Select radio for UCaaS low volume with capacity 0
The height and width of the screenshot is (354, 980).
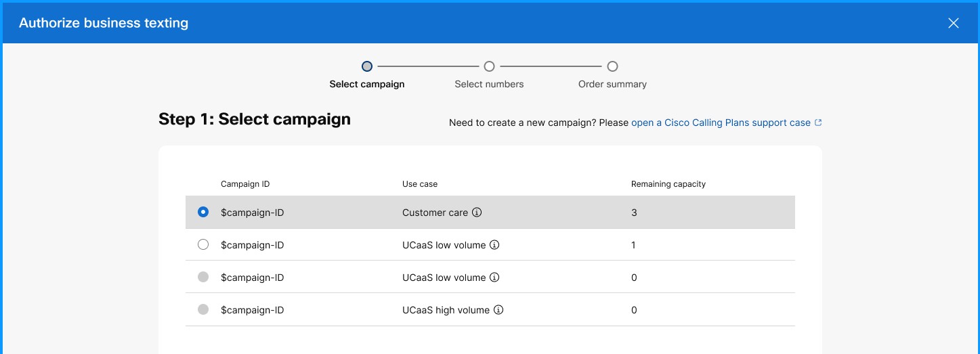point(203,278)
